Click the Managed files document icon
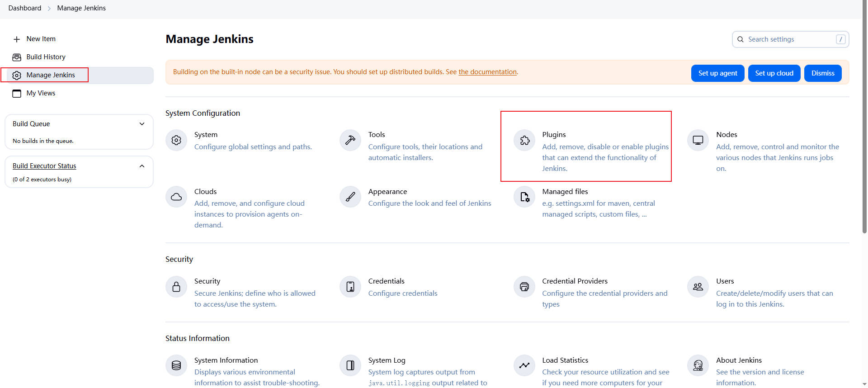Viewport: 868px width, 388px height. pyautogui.click(x=524, y=197)
